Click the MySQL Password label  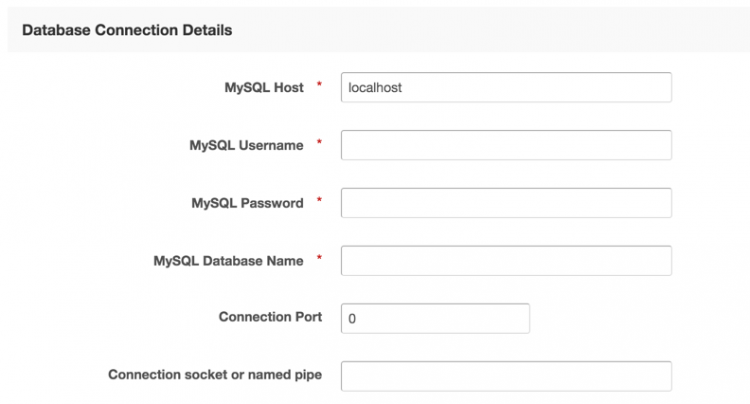tap(247, 203)
